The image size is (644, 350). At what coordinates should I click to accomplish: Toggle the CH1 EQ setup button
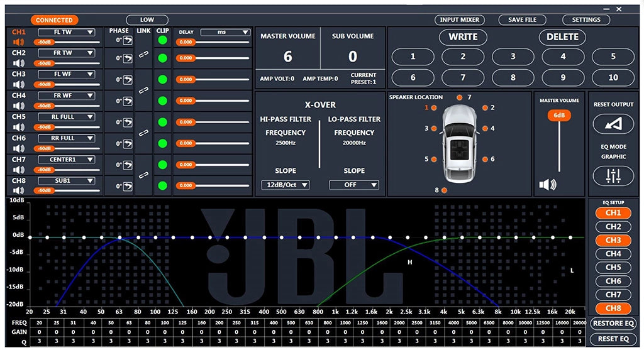tap(613, 212)
